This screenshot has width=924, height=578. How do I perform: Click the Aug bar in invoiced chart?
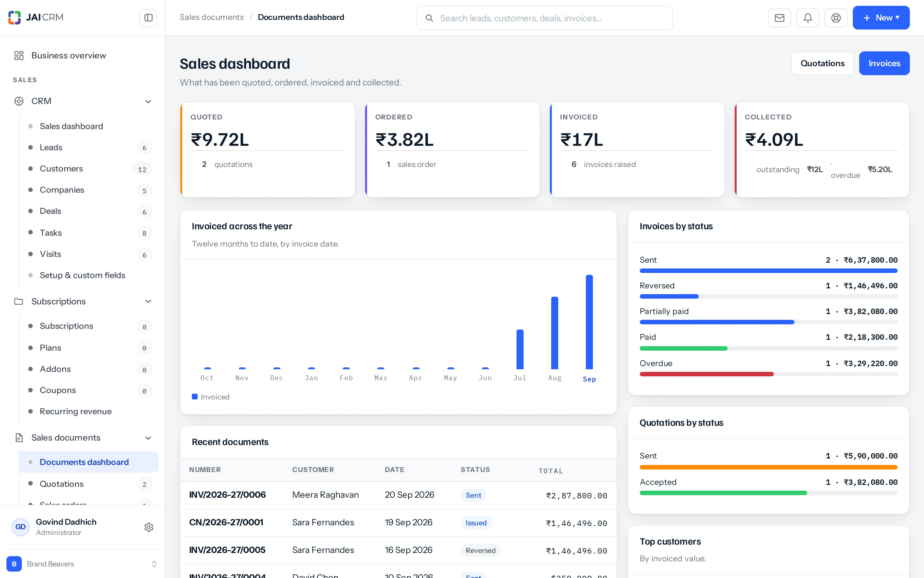click(554, 333)
